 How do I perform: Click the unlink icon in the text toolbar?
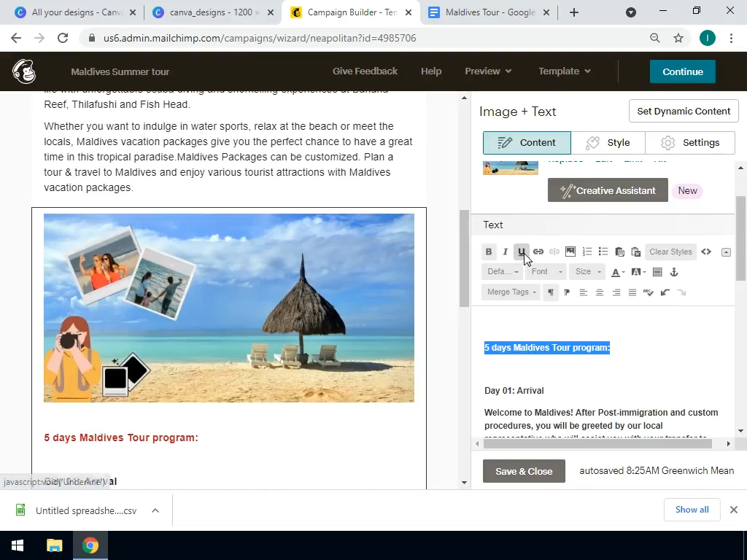(x=554, y=252)
